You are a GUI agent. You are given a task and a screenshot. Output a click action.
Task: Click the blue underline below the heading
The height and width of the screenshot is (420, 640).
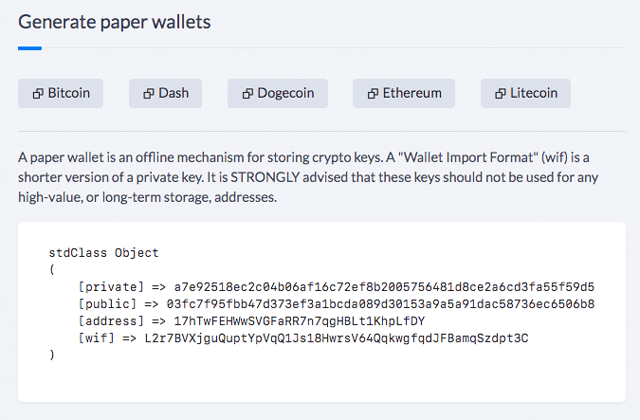click(x=30, y=48)
